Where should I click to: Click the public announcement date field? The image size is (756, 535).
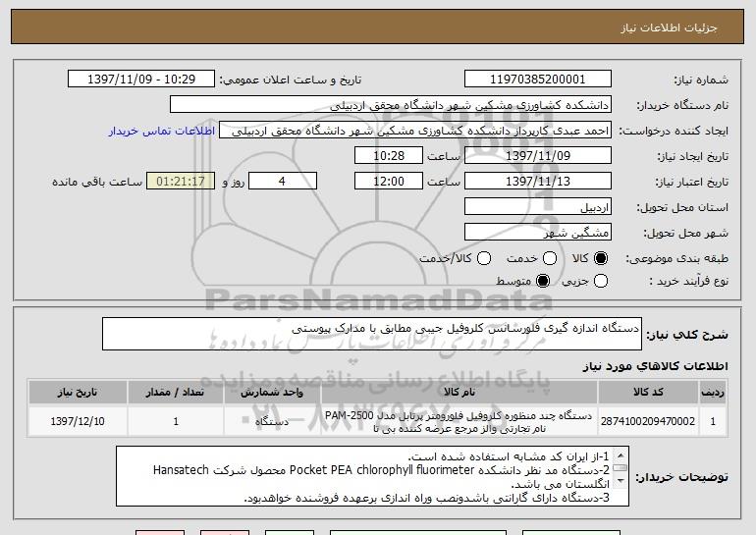141,80
